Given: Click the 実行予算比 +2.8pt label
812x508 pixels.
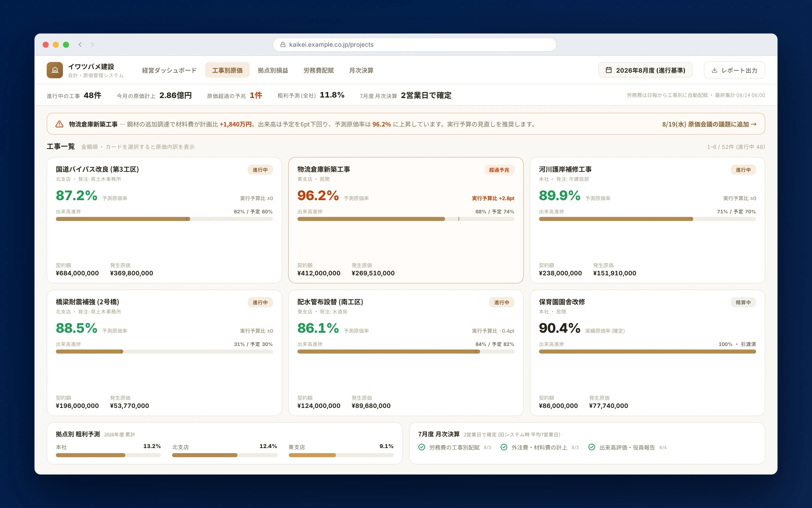Looking at the screenshot, I should (493, 198).
